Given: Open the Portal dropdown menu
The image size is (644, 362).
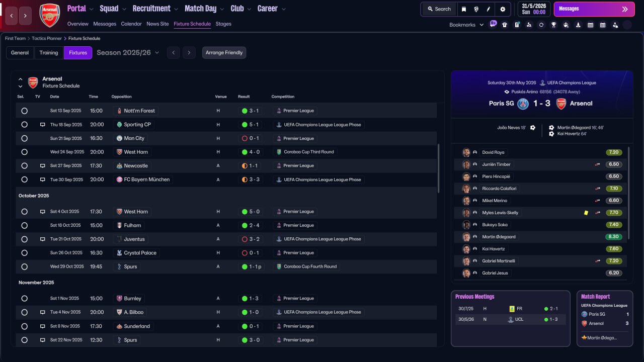Looking at the screenshot, I should coord(80,9).
